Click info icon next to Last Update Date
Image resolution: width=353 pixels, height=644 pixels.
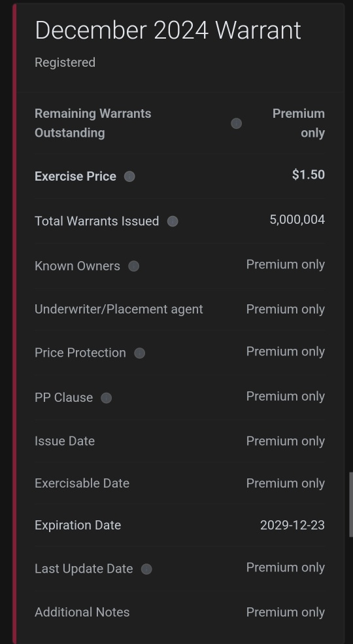[146, 569]
